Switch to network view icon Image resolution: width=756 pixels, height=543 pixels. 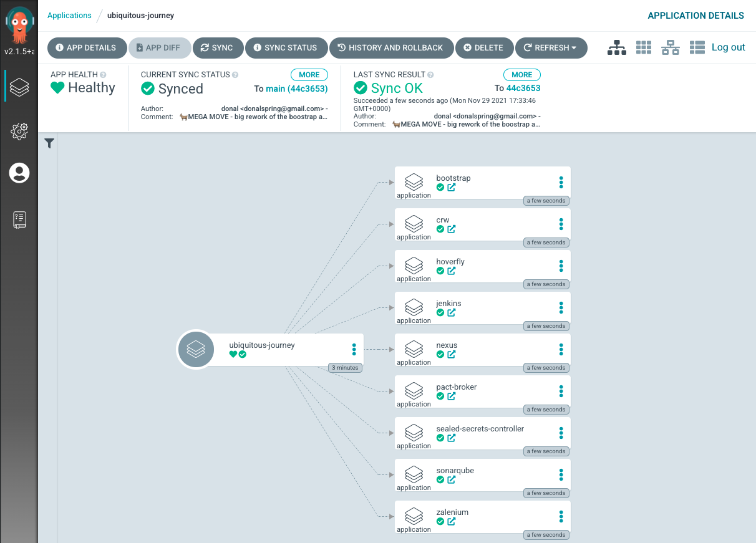coord(671,47)
